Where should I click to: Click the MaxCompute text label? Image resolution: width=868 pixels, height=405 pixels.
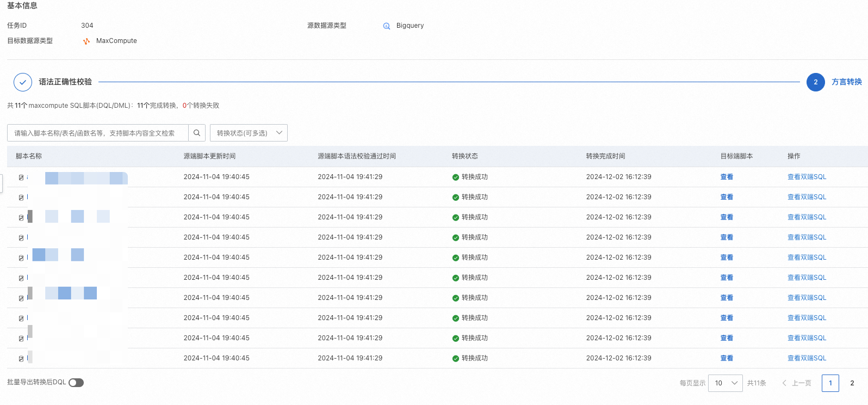click(x=116, y=41)
